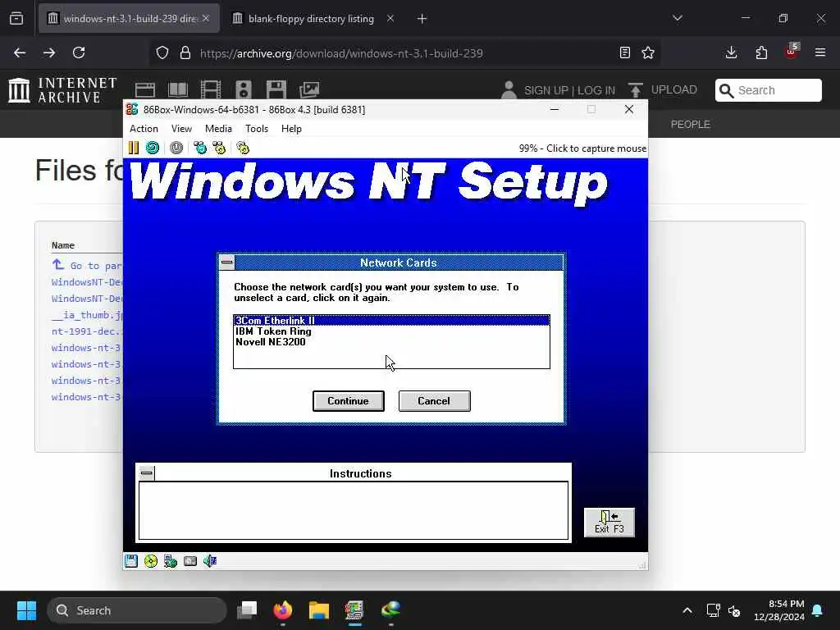Click Internet Archive search field
Image resolution: width=840 pixels, height=630 pixels.
(768, 90)
